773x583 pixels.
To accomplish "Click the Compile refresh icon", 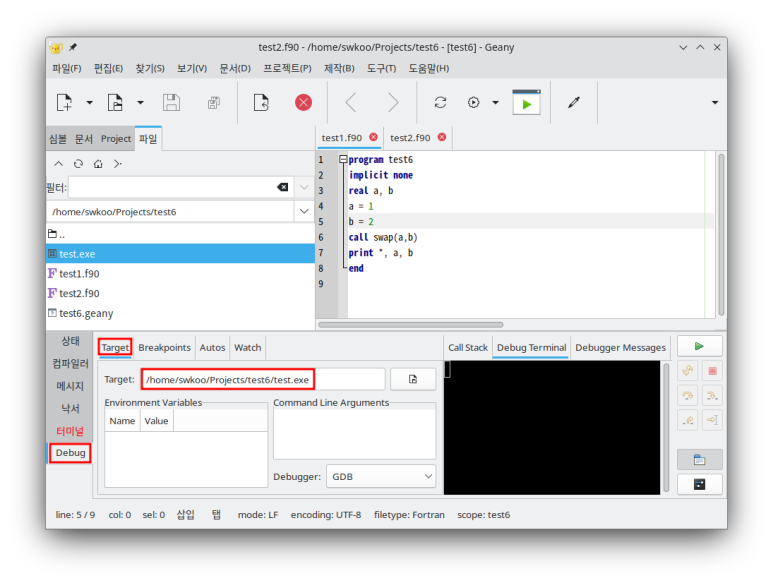I will click(440, 103).
